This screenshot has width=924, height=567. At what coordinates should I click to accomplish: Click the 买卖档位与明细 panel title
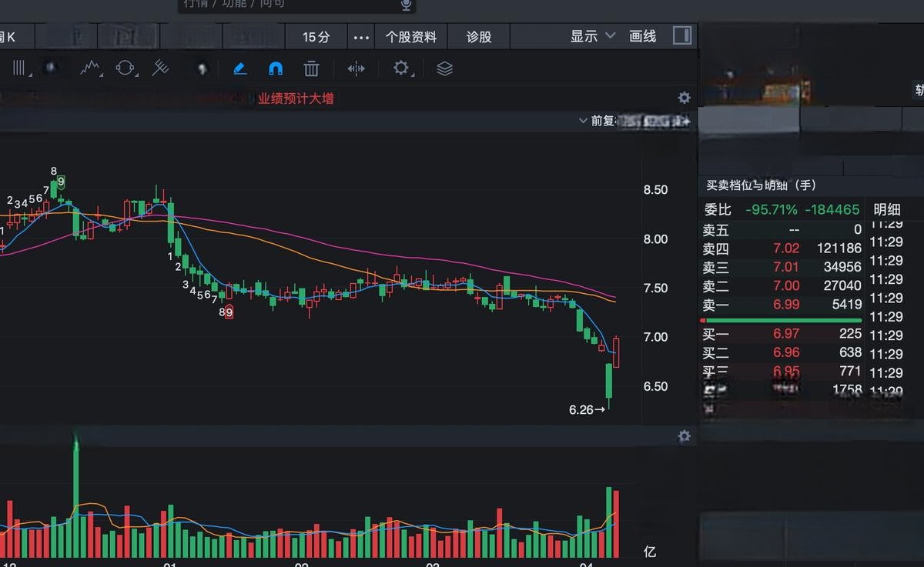coord(762,185)
